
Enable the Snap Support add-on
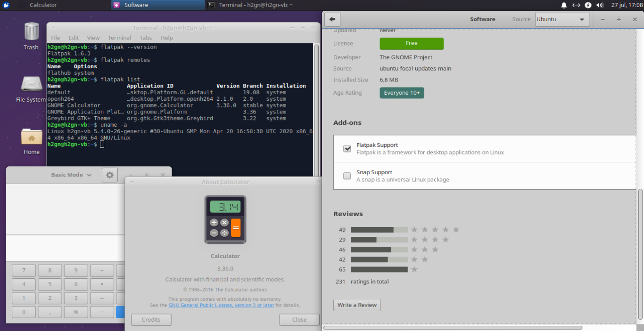click(x=347, y=176)
